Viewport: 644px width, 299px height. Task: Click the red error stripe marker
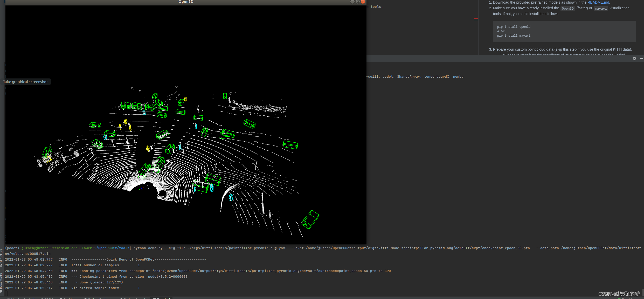(x=476, y=19)
